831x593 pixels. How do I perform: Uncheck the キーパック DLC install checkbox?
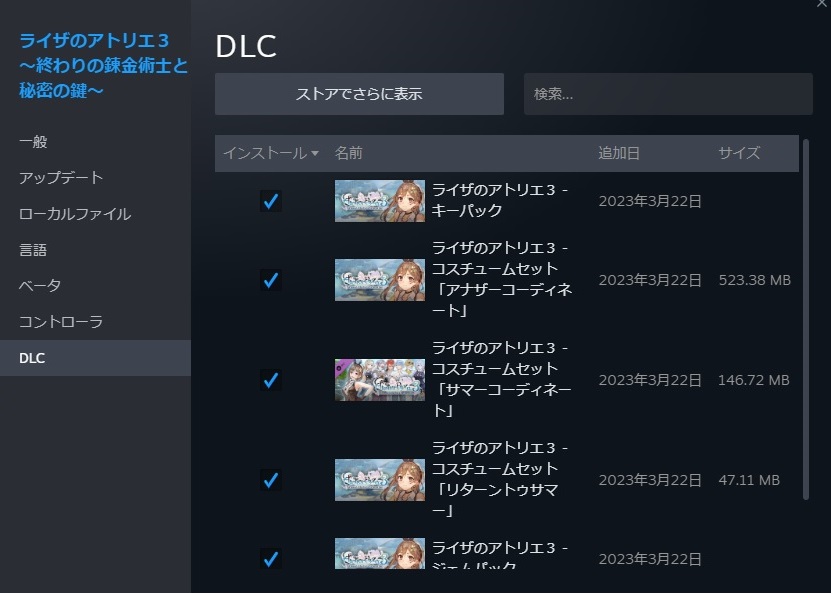click(x=271, y=201)
